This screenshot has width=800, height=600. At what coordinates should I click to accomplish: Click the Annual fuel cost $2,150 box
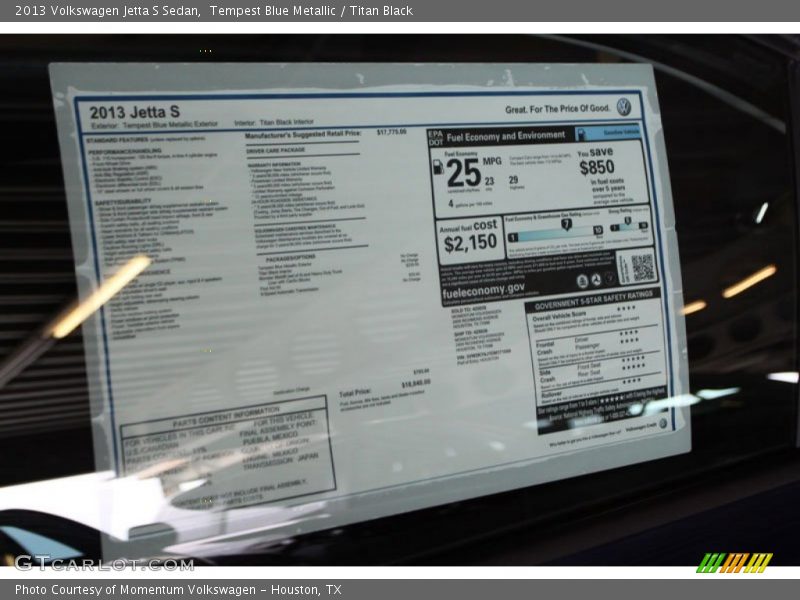(468, 238)
